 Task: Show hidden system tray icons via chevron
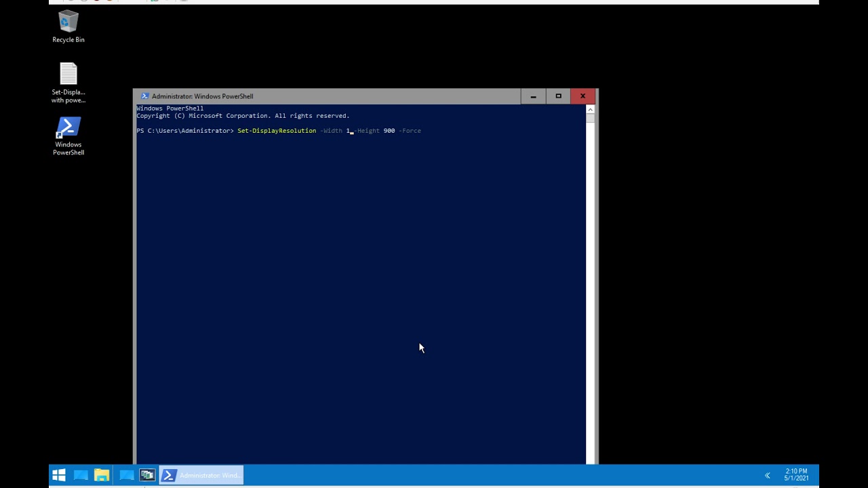pyautogui.click(x=768, y=475)
